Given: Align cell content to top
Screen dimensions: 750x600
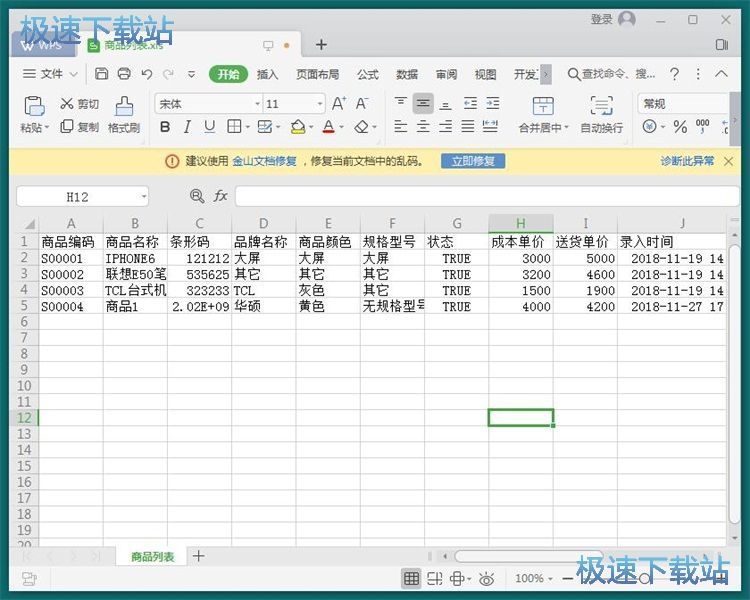Looking at the screenshot, I should coord(400,103).
